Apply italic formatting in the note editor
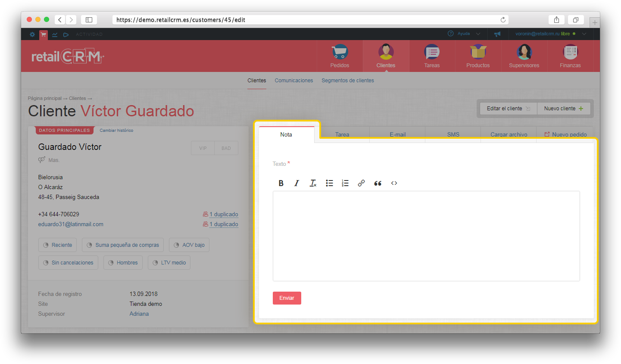Viewport: 621px width, 364px height. 296,183
